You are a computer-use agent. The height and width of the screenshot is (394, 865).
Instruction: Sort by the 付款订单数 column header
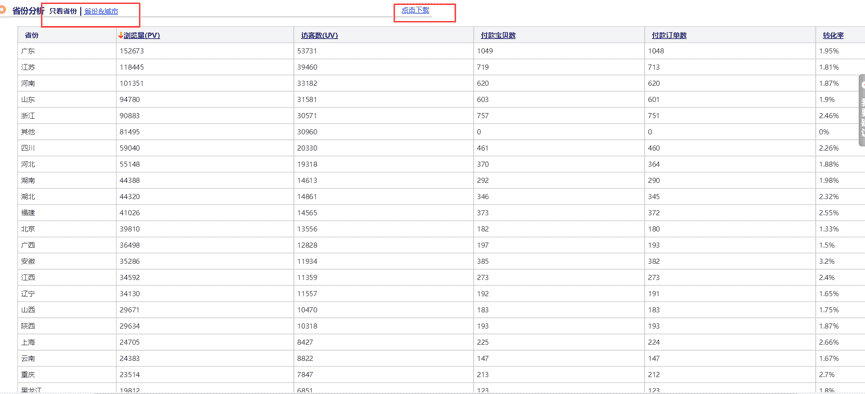[x=669, y=35]
